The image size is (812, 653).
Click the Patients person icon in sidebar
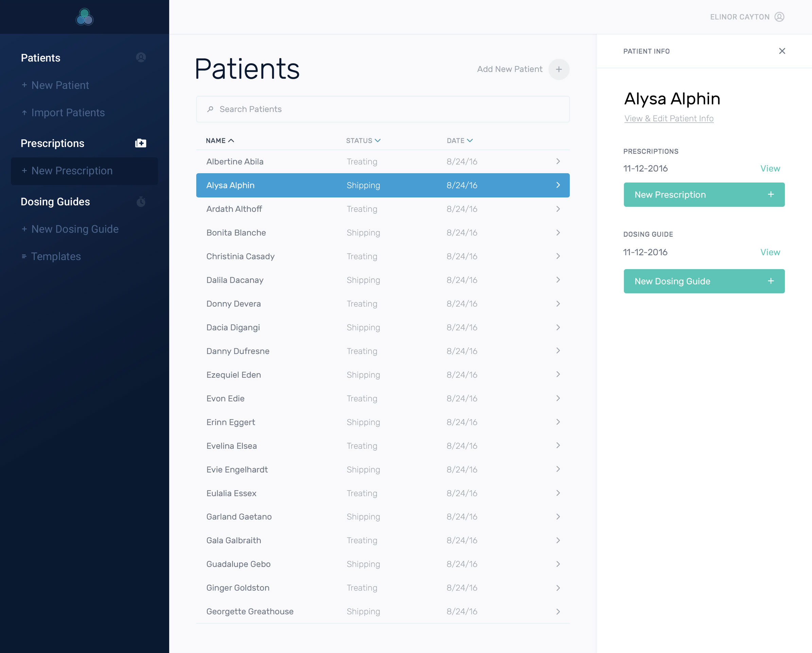tap(141, 57)
